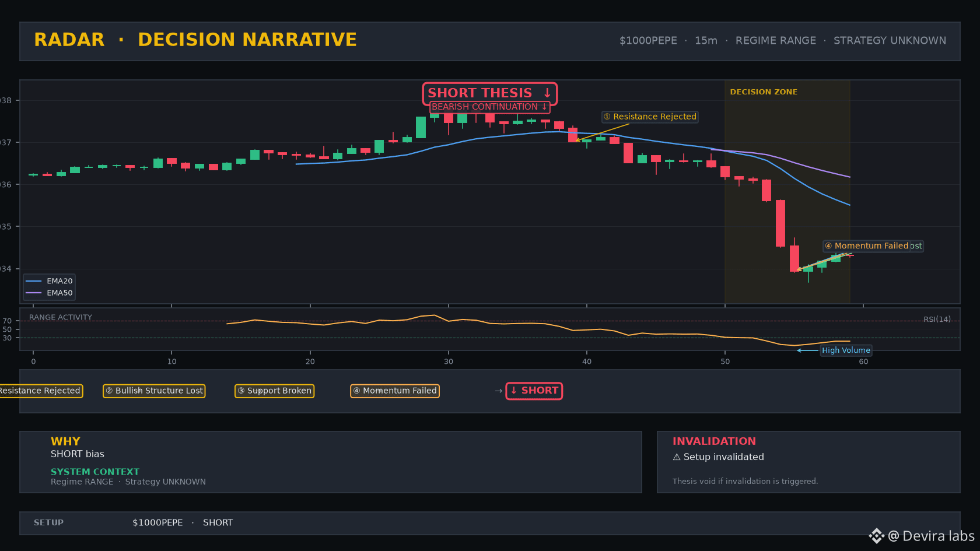Click the SETUP label in the bottom bar
The image size is (980, 551).
point(48,523)
